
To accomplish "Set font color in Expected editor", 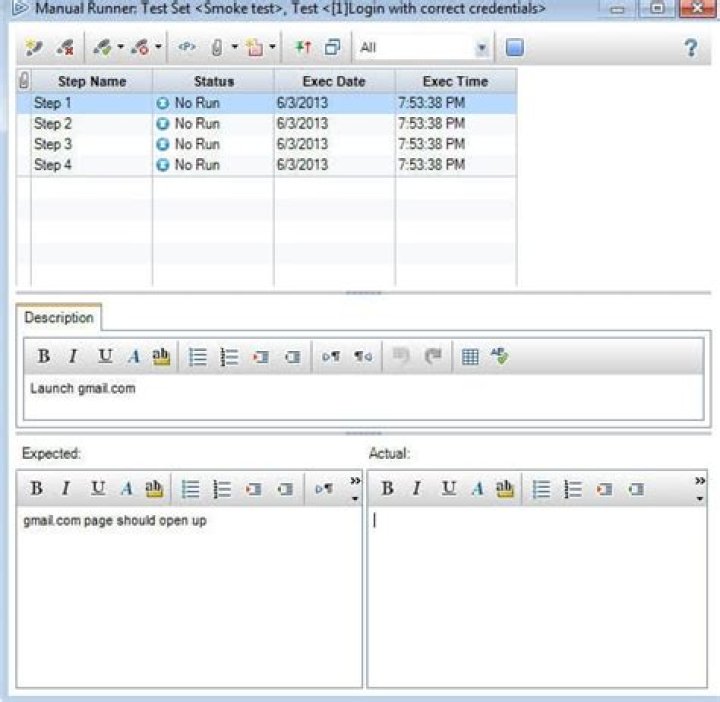I will 127,489.
